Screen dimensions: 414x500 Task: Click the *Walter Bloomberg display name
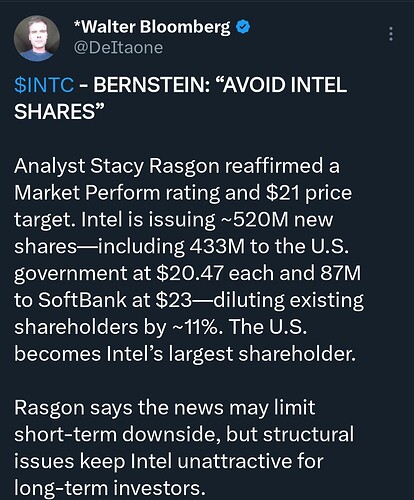click(152, 27)
